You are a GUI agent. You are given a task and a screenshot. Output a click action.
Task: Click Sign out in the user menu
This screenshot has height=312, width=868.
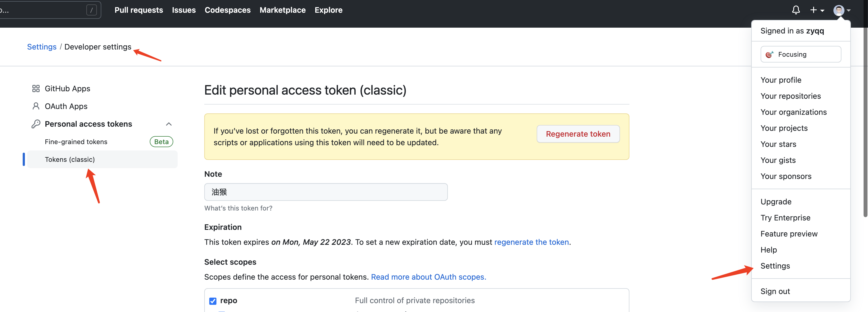point(775,291)
